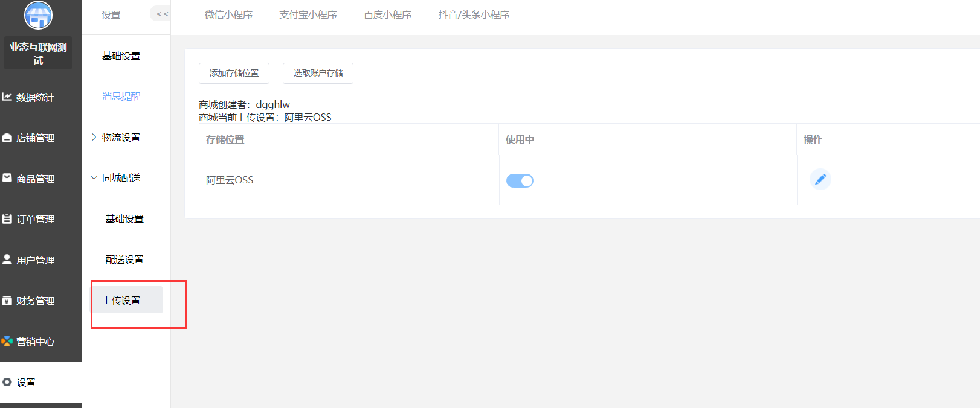980x408 pixels.
Task: Expand the 物流设置 submenu arrow
Action: click(94, 137)
